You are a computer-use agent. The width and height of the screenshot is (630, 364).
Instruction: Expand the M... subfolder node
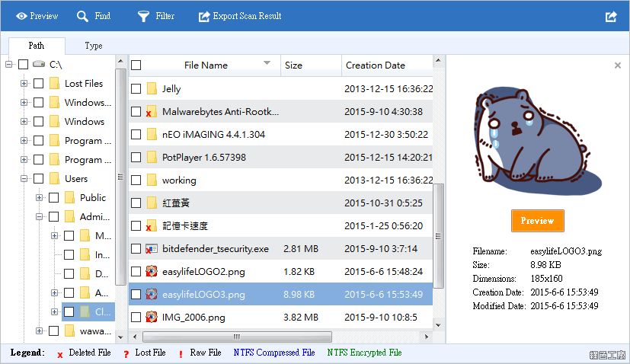[55, 236]
